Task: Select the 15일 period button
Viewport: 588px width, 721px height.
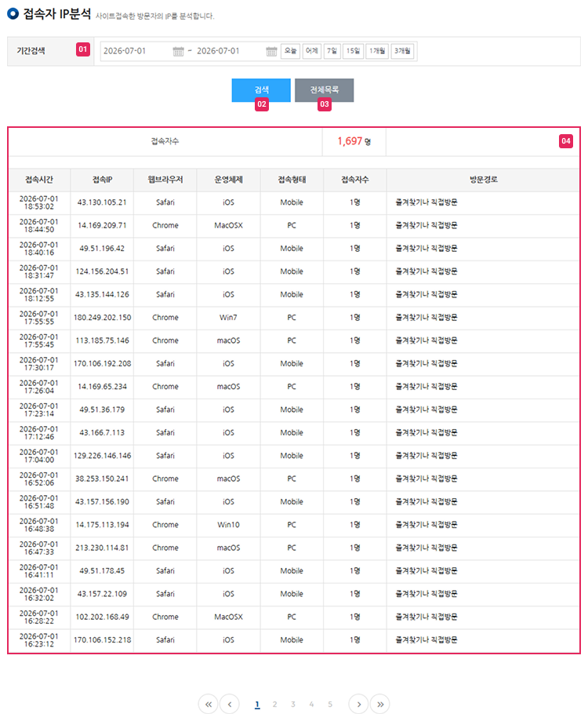Action: coord(353,50)
